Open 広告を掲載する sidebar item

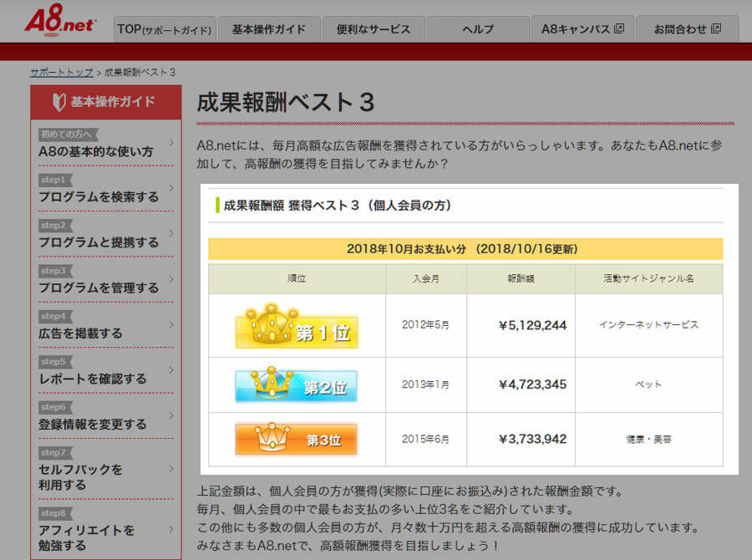(105, 326)
